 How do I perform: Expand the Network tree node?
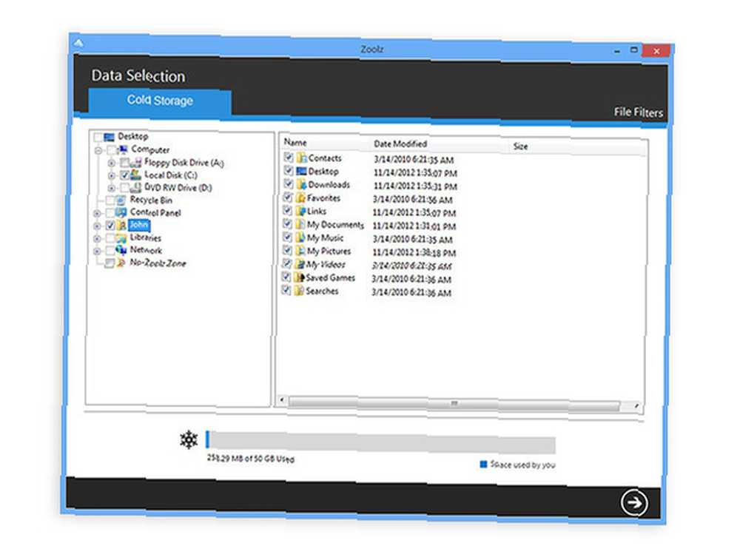tap(97, 251)
